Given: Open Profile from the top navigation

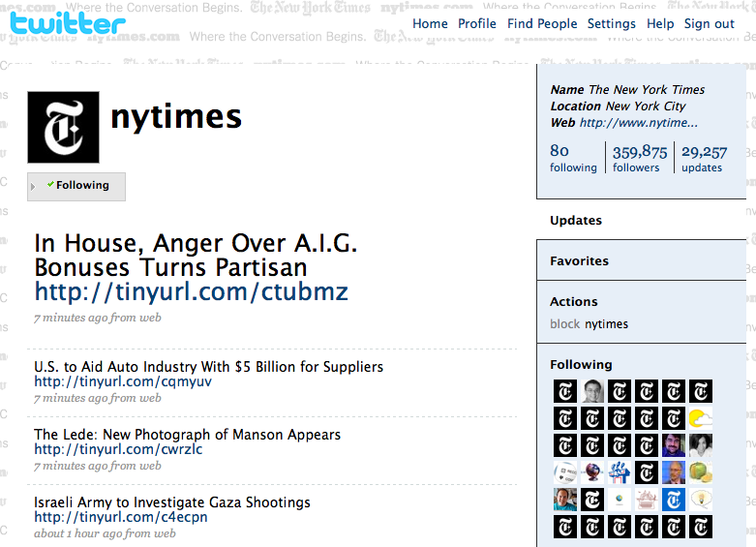Looking at the screenshot, I should point(477,23).
